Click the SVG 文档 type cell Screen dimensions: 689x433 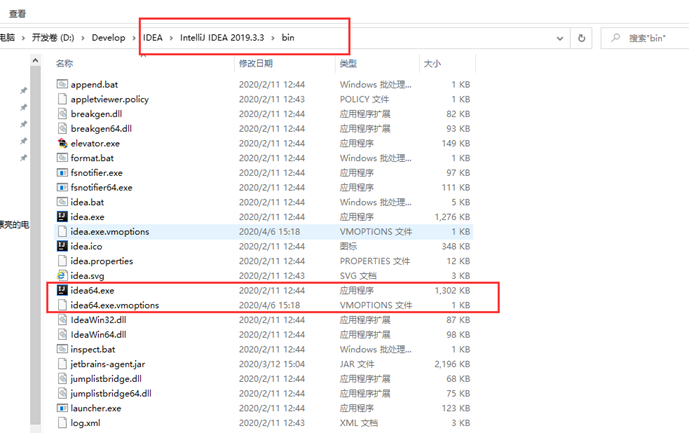point(358,276)
